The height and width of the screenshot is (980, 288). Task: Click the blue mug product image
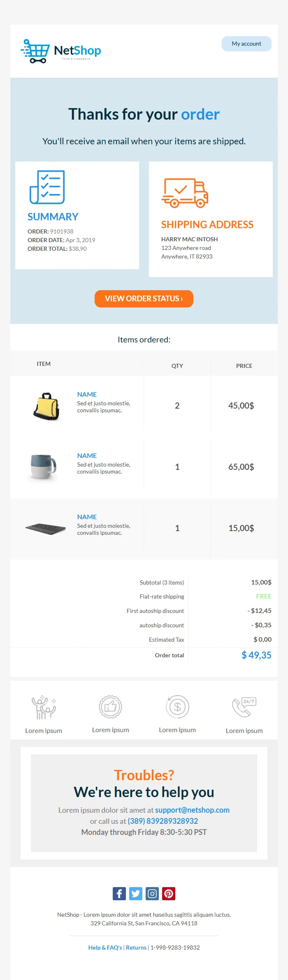point(44,467)
